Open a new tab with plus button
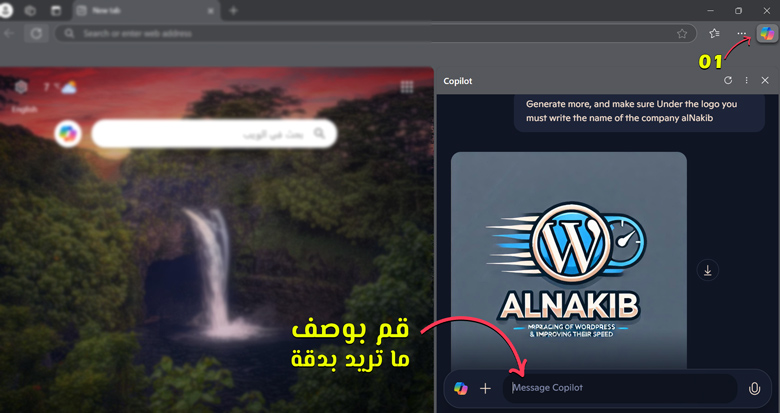Image resolution: width=780 pixels, height=413 pixels. tap(233, 10)
